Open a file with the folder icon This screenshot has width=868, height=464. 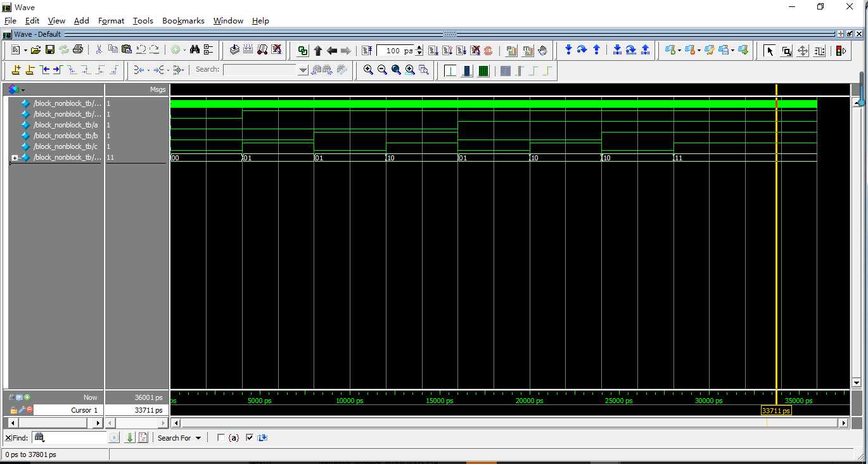click(35, 50)
